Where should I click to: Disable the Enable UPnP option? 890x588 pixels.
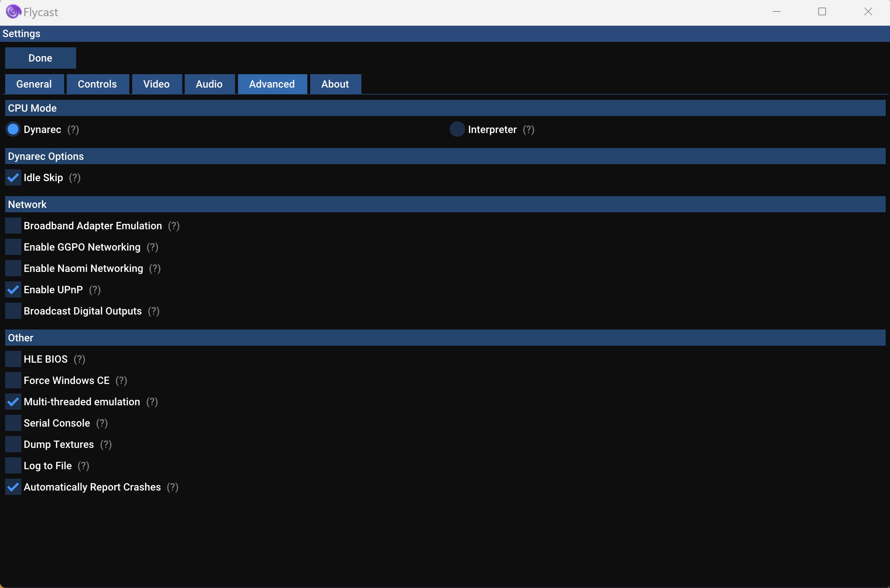pyautogui.click(x=12, y=289)
